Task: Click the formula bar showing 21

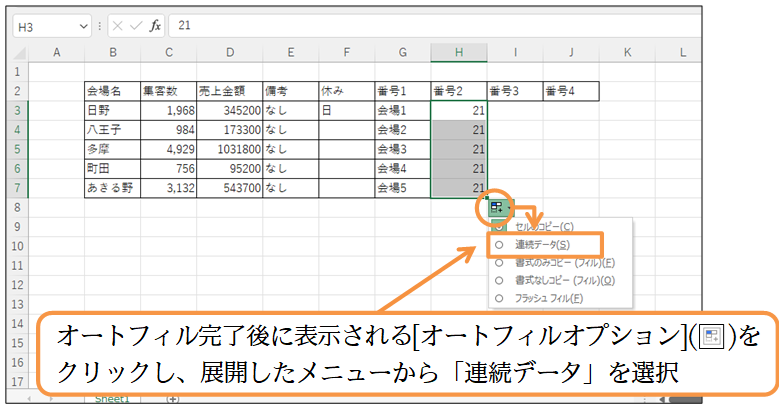Action: tap(435, 26)
